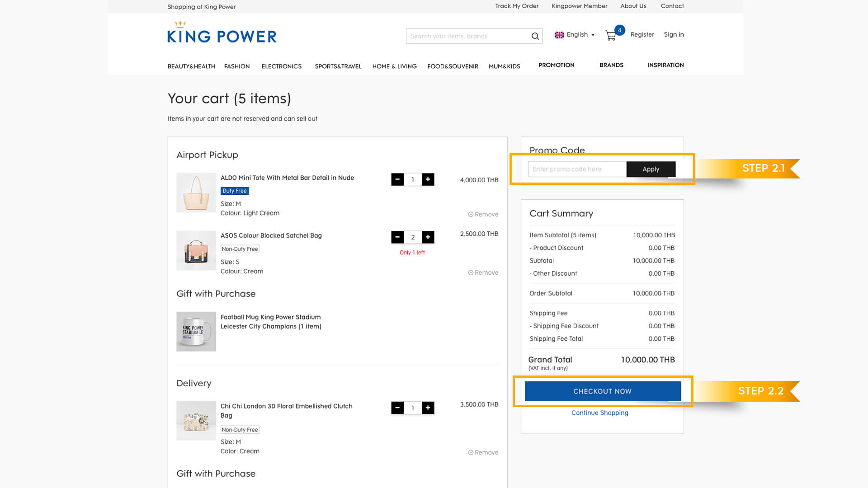Open Mum&Kids menu
Image resolution: width=868 pixels, height=488 pixels.
(505, 66)
